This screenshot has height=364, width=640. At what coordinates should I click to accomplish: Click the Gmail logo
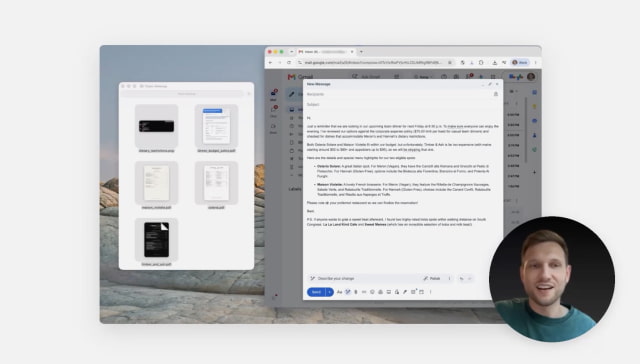click(300, 77)
